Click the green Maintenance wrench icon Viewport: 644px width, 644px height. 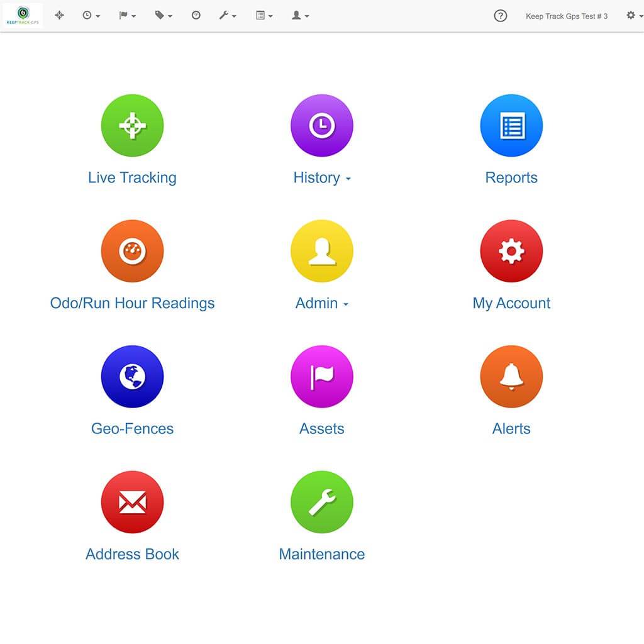[321, 502]
